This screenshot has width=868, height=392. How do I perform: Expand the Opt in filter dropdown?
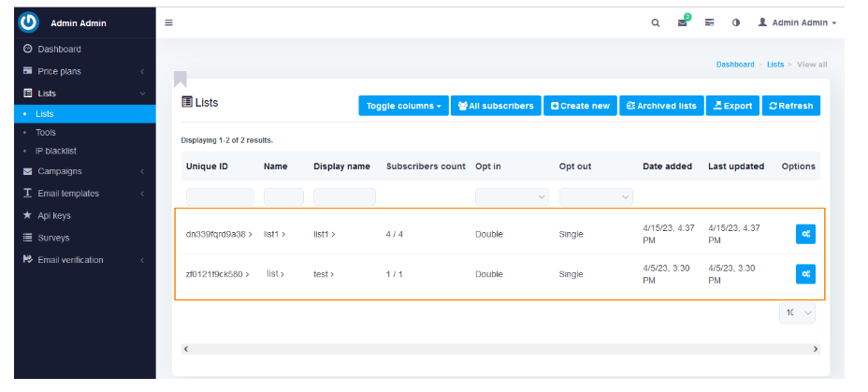513,197
